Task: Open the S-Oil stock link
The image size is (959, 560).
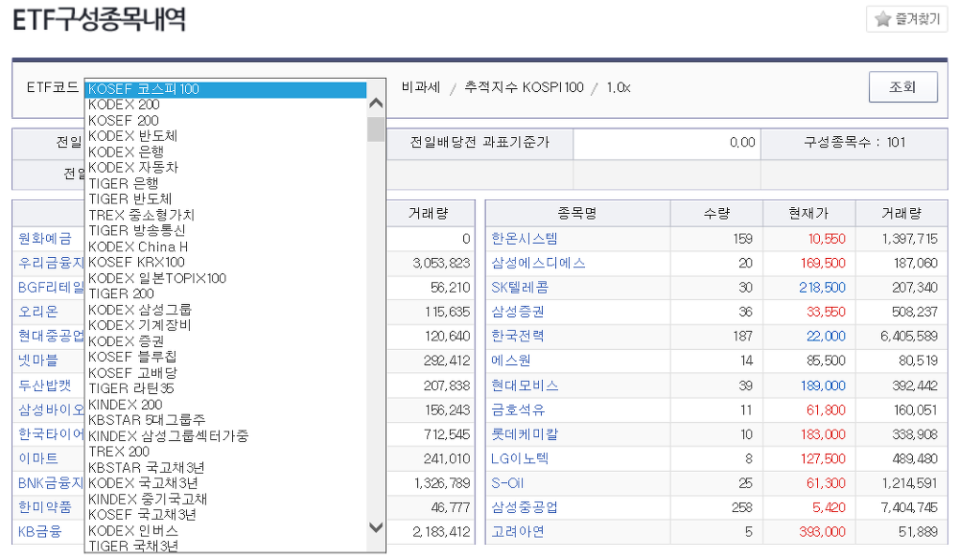Action: point(507,483)
